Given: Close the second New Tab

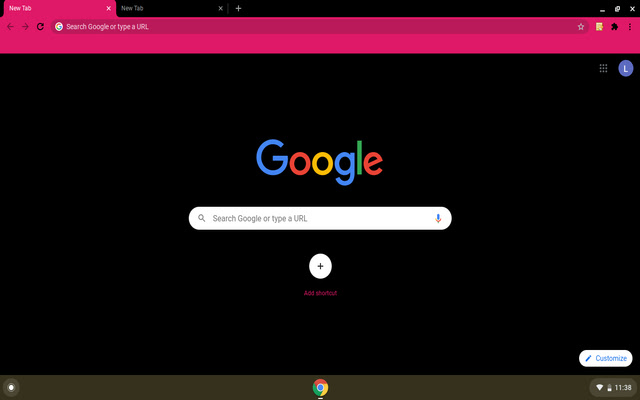Looking at the screenshot, I should tap(220, 8).
